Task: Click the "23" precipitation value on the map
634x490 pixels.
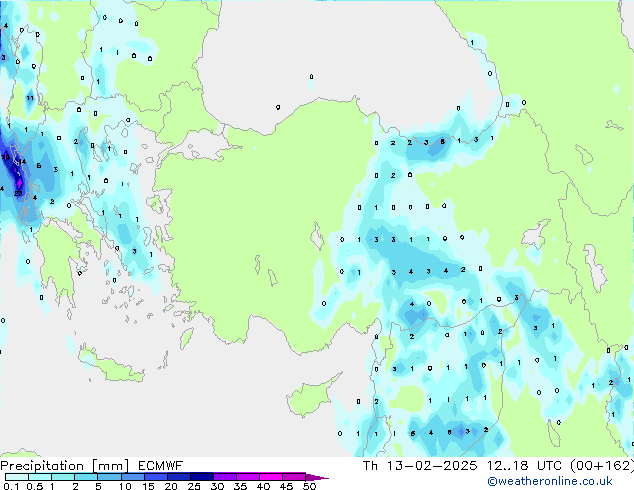Action: (18, 194)
